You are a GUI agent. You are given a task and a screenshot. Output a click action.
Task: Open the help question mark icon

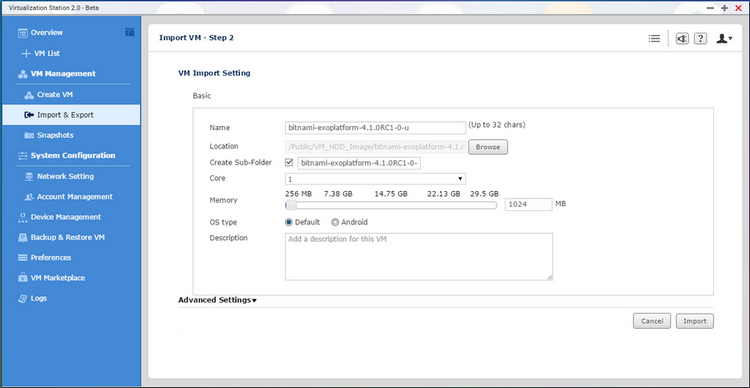(x=700, y=39)
